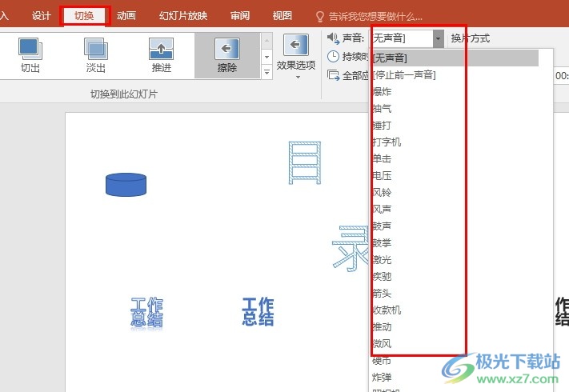This screenshot has width=569, height=392.
Task: Click the 持续时间 clock icon
Action: tap(333, 57)
